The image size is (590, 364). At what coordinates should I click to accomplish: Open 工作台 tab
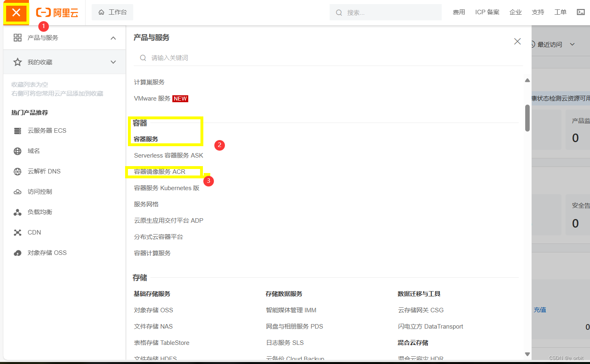(x=112, y=12)
